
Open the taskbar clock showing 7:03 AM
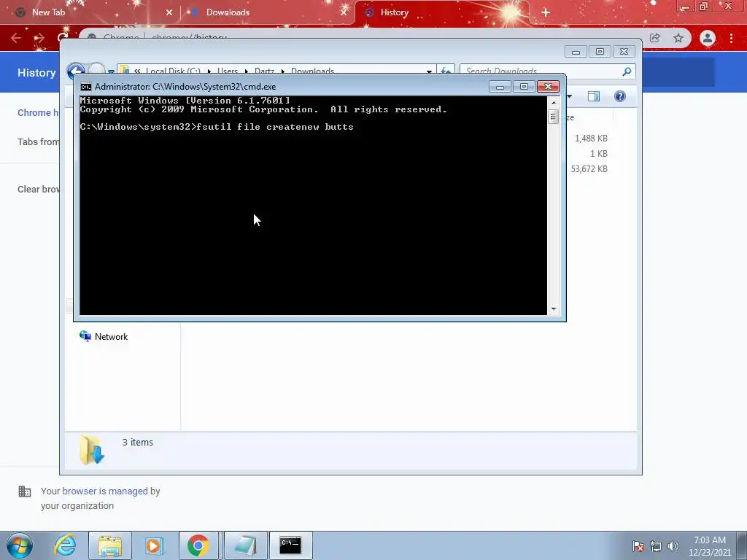point(709,545)
